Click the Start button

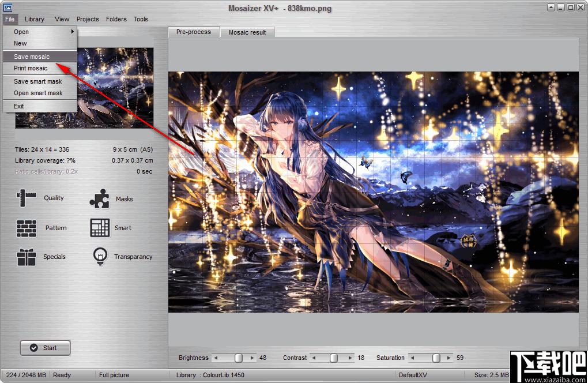click(x=45, y=348)
